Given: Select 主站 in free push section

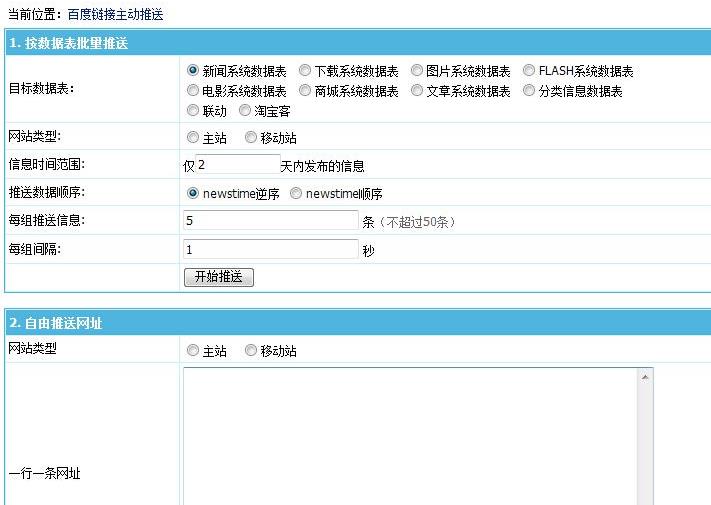Looking at the screenshot, I should 193,351.
